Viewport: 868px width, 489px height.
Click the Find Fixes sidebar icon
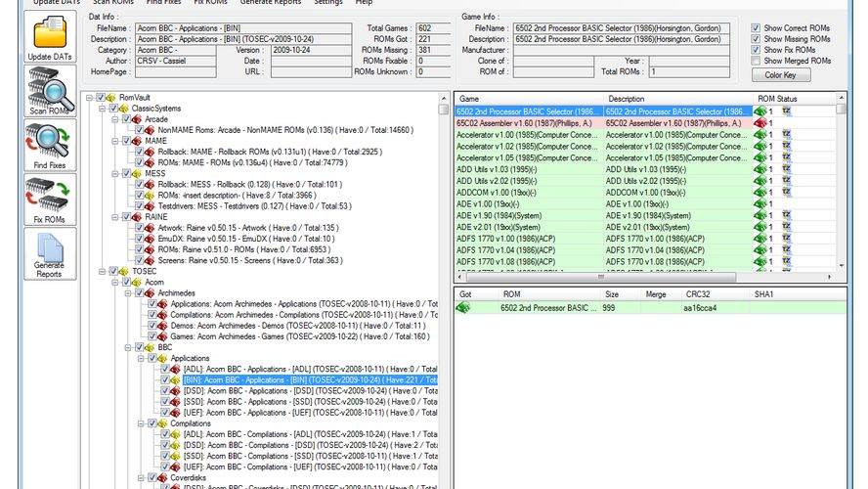click(50, 149)
